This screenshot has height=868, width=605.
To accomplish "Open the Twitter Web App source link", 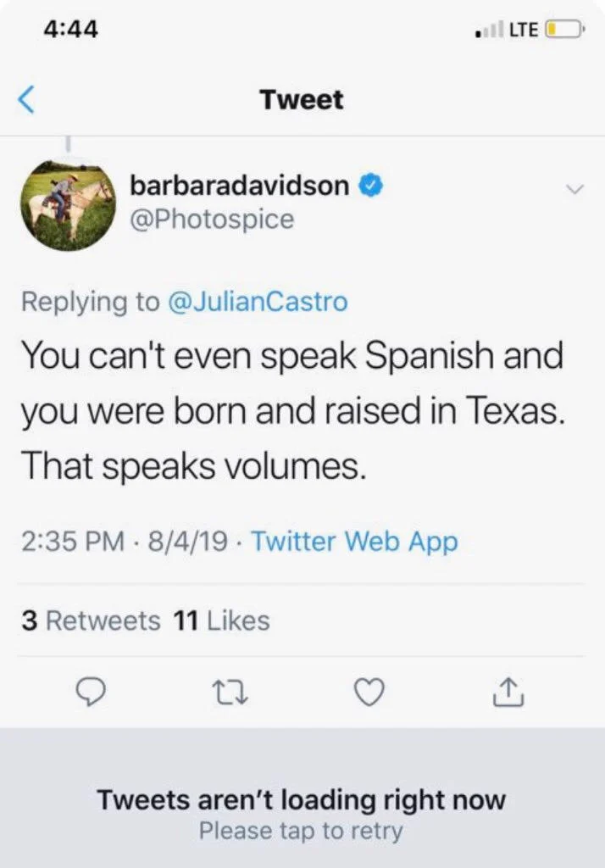I will [x=355, y=541].
